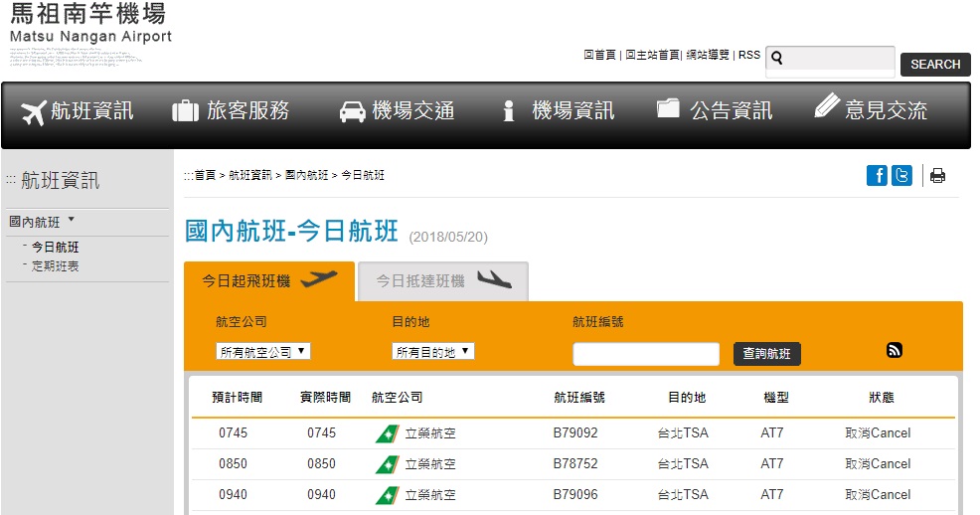This screenshot has width=980, height=515.
Task: Click the suitcase icon beside 旅客服務
Action: [x=185, y=111]
